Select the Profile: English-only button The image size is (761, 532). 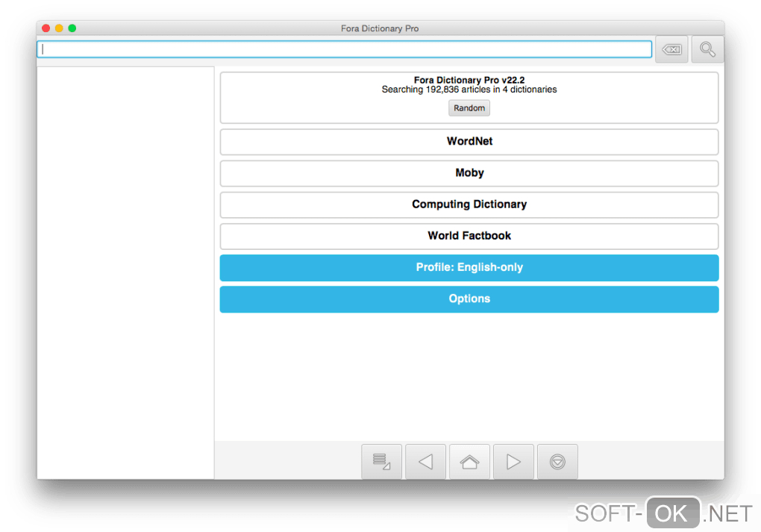click(x=469, y=267)
